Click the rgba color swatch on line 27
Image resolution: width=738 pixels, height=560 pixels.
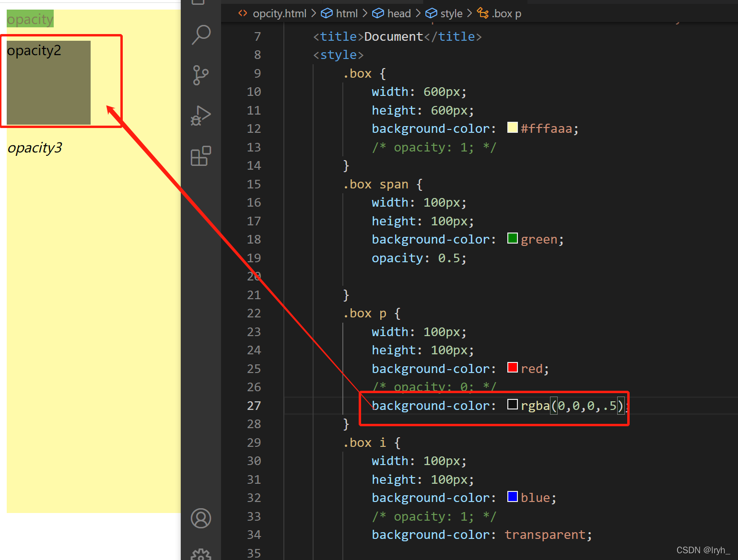click(513, 404)
